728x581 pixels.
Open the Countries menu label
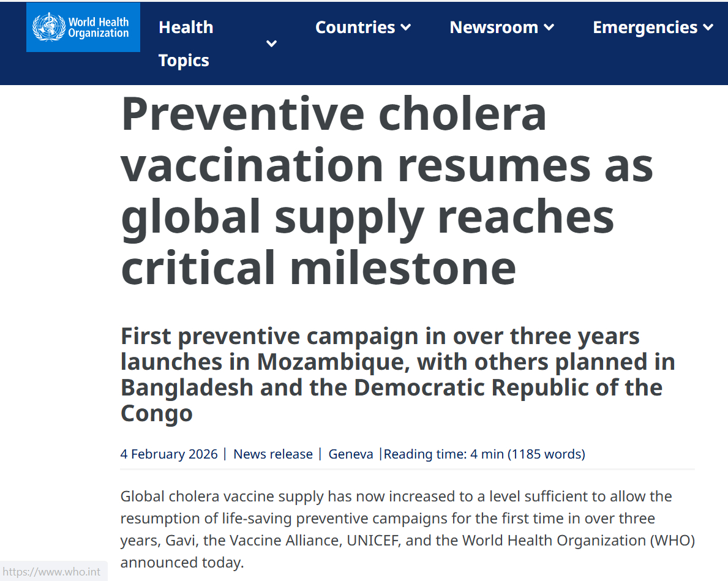click(355, 28)
